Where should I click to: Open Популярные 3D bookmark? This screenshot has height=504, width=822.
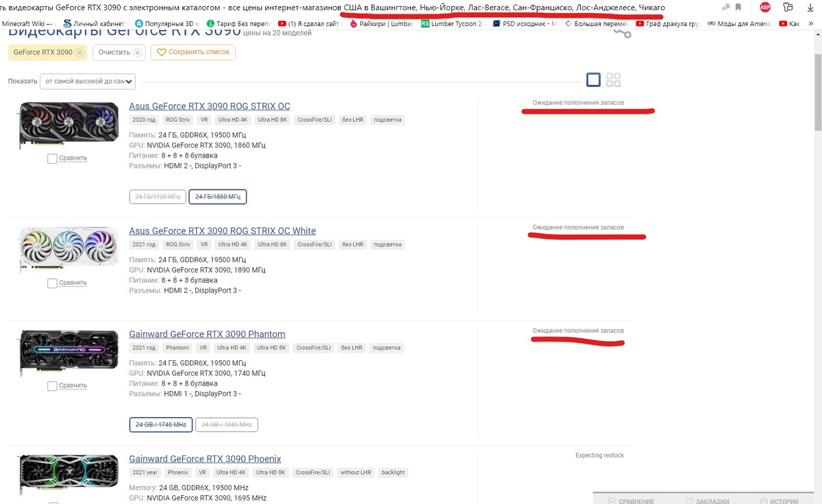click(168, 23)
